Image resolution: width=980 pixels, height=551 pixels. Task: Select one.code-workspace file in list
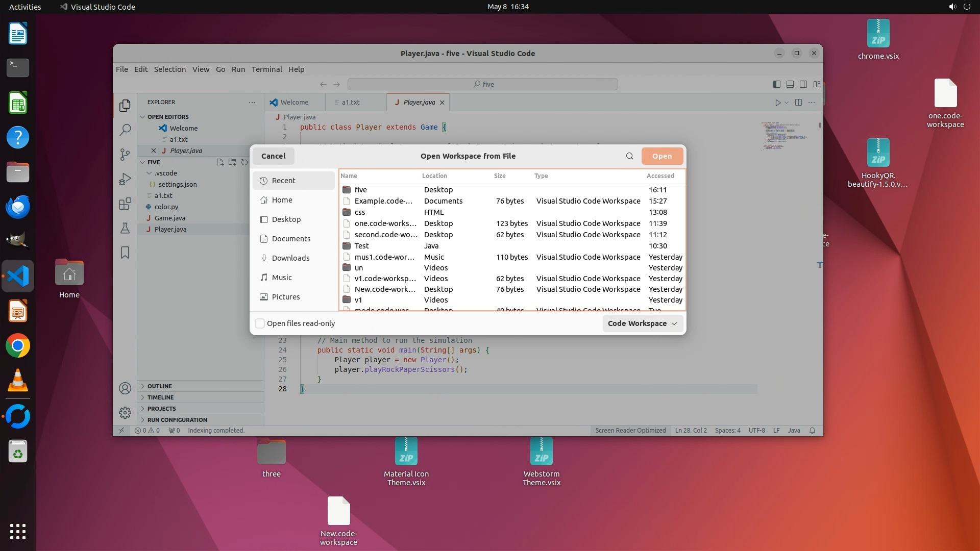click(x=385, y=223)
